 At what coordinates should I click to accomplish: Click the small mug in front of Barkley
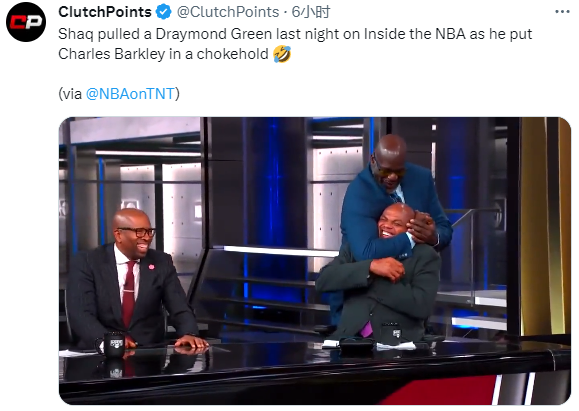pyautogui.click(x=396, y=332)
